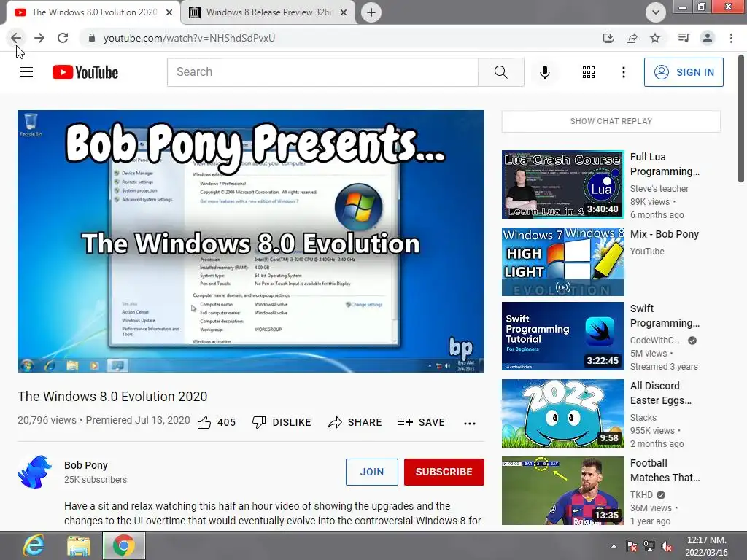Go to YouTube home via the logo

[x=85, y=72]
